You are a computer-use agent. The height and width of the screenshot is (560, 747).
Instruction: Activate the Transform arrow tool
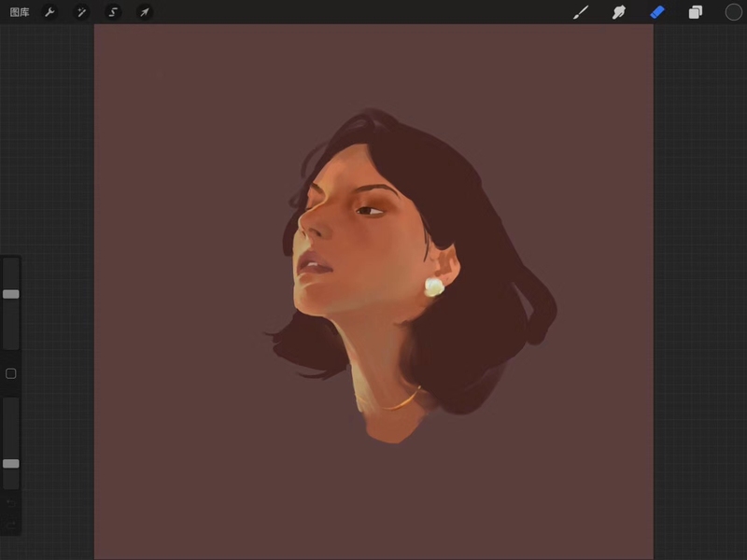[x=145, y=12]
